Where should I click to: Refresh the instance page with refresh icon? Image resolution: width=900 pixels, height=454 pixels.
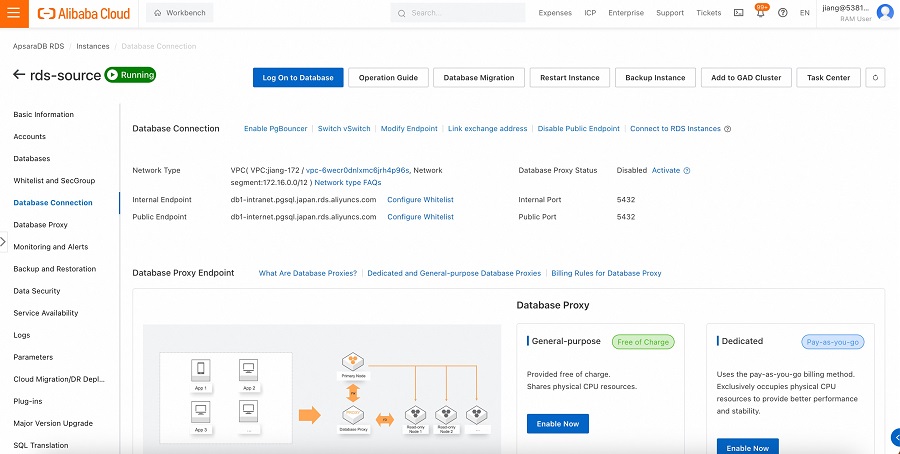point(875,77)
